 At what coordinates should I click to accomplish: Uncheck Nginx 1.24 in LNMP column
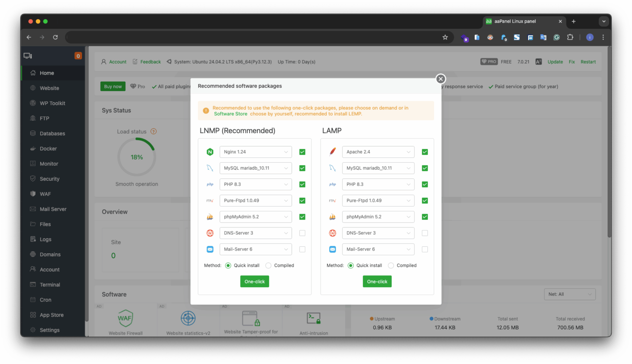[302, 152]
